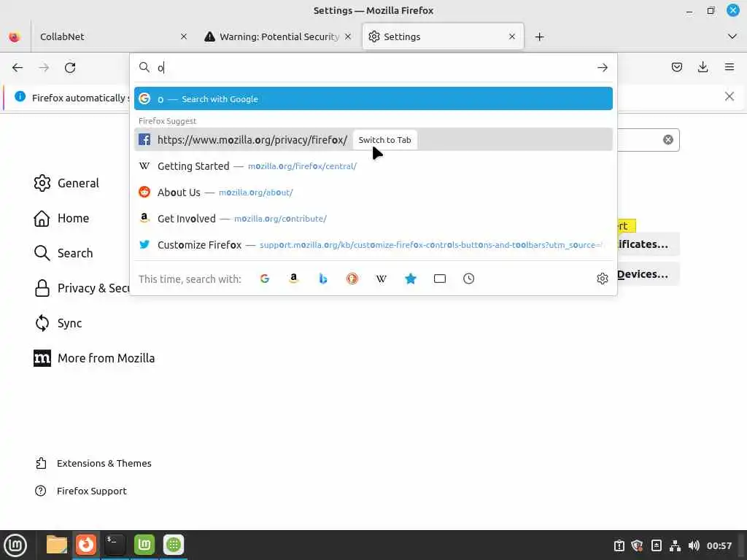Click the Security Devices button
This screenshot has width=747, height=560.
[x=649, y=274]
